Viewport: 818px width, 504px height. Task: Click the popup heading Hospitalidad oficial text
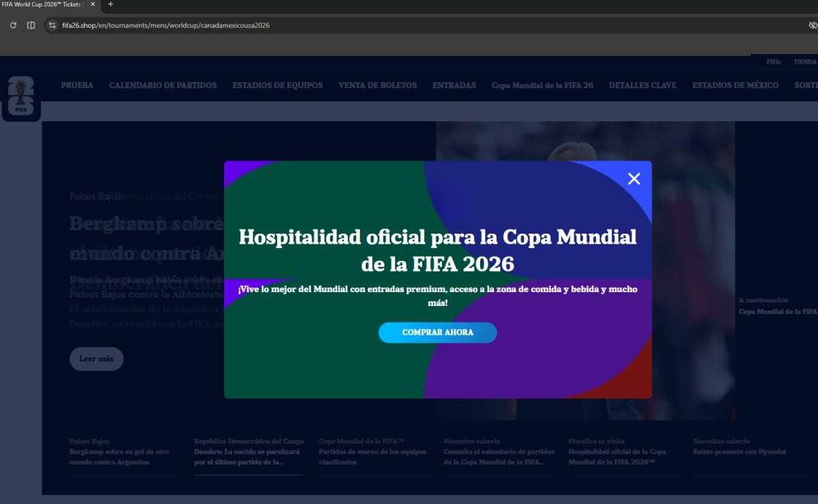coord(438,249)
